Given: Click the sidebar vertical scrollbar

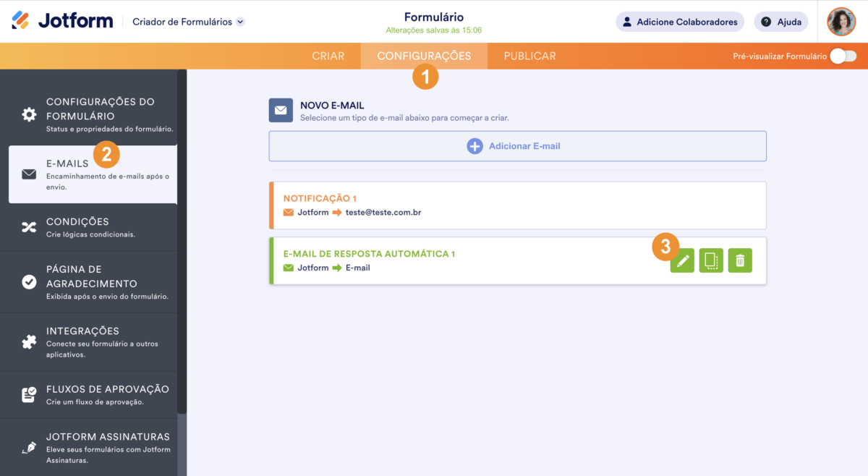Looking at the screenshot, I should click(x=182, y=239).
